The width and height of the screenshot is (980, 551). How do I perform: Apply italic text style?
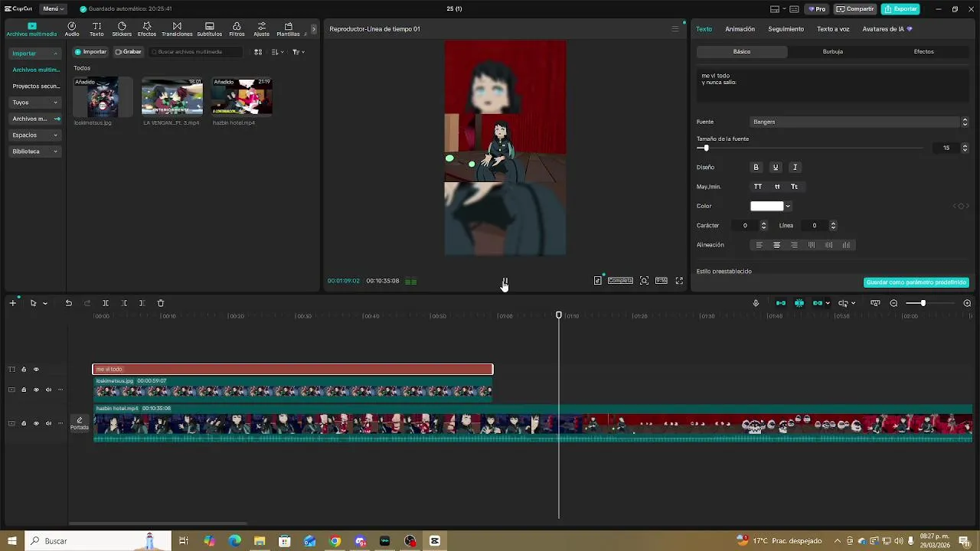coord(795,168)
